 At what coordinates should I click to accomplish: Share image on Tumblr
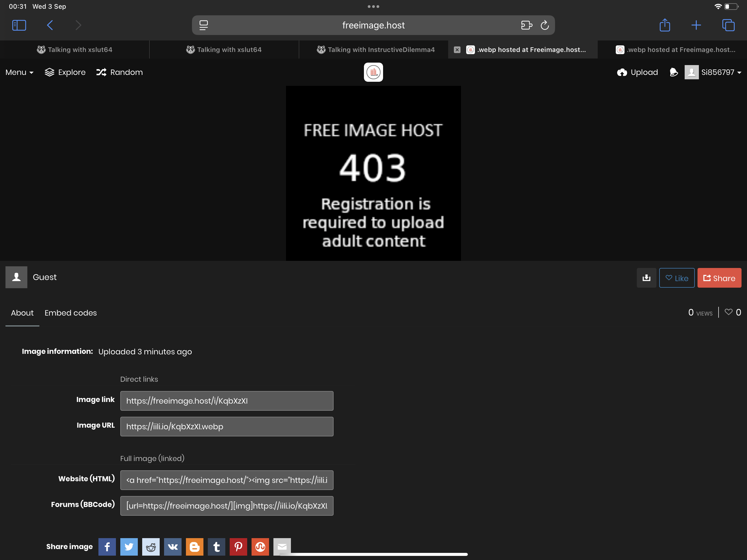pos(217,547)
